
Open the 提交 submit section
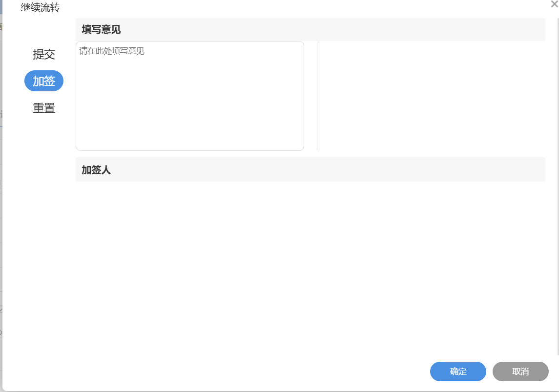pyautogui.click(x=44, y=54)
